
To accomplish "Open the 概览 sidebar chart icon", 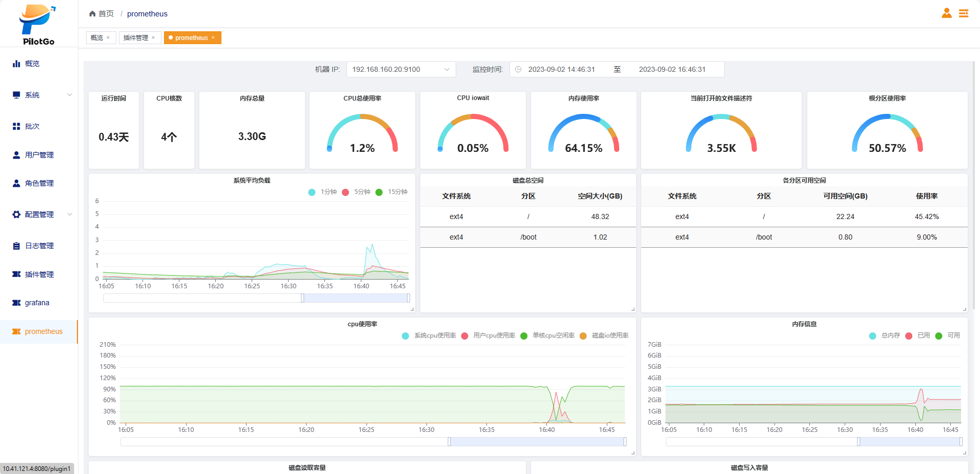I will (16, 64).
